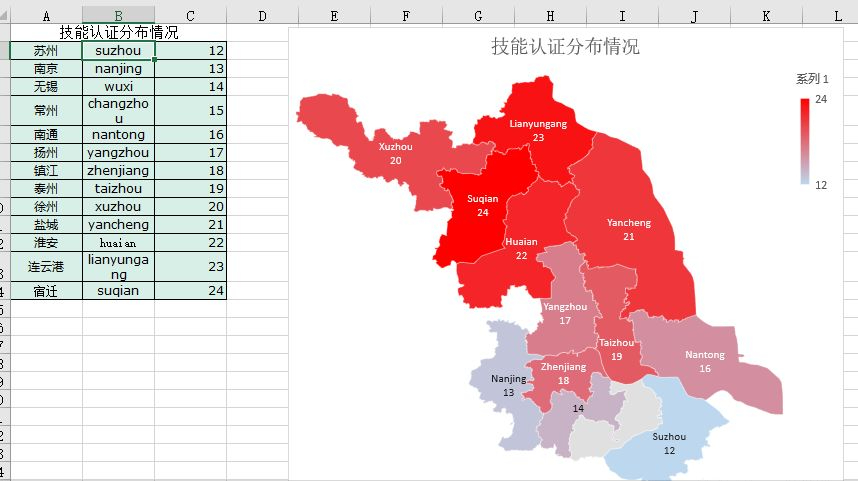
Task: Select value cell 12 in the table
Action: 190,50
